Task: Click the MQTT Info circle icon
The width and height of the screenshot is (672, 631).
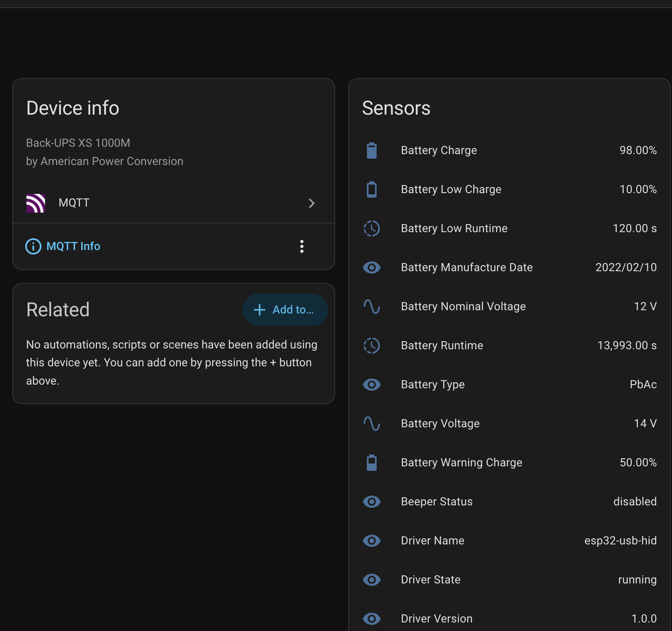Action: pyautogui.click(x=33, y=246)
